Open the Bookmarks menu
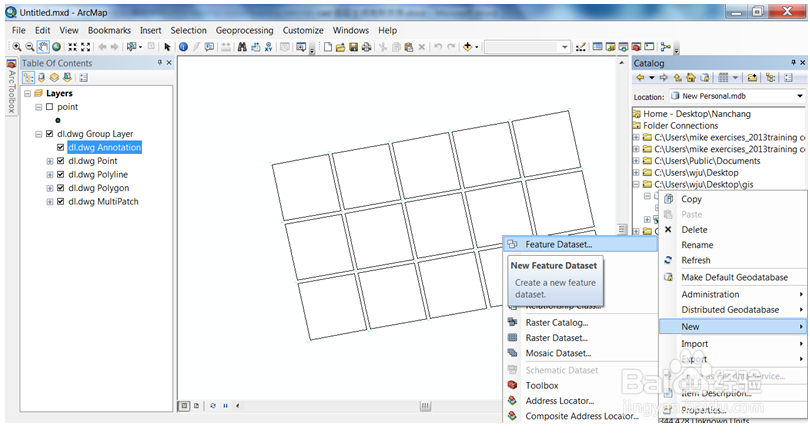Screen dimensions: 810x435 [x=109, y=30]
